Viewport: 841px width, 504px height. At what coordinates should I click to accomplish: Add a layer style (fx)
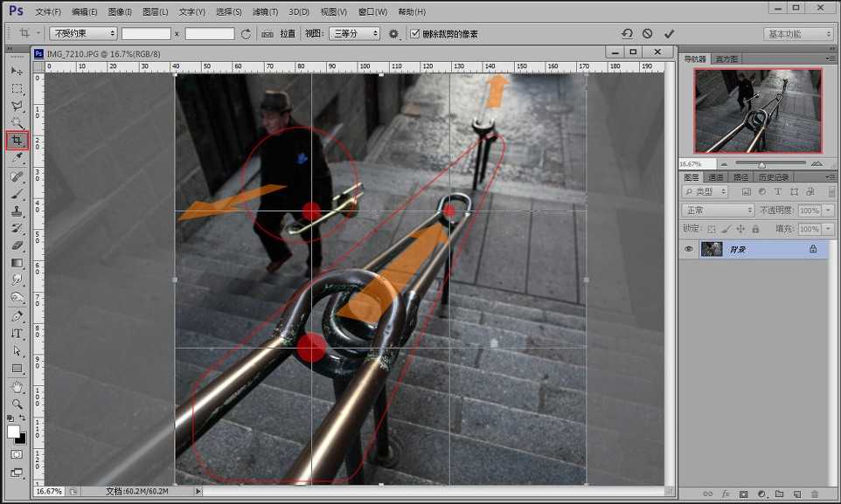pyautogui.click(x=726, y=494)
